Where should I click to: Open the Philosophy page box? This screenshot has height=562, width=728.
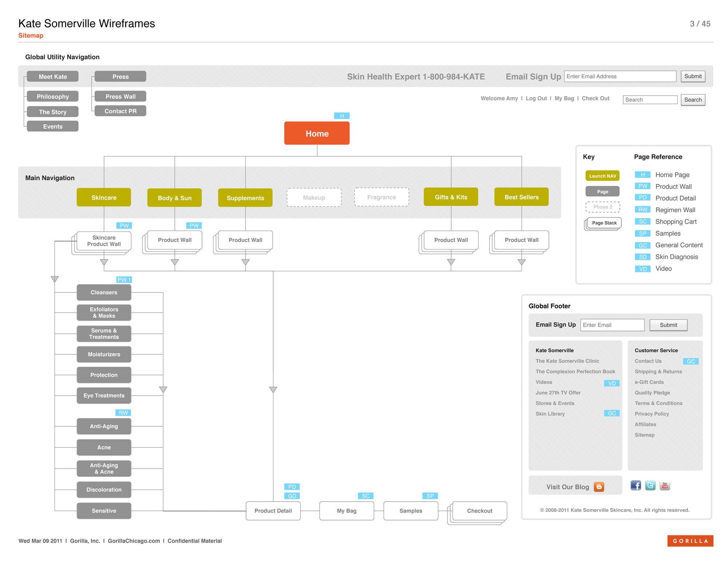(x=53, y=96)
